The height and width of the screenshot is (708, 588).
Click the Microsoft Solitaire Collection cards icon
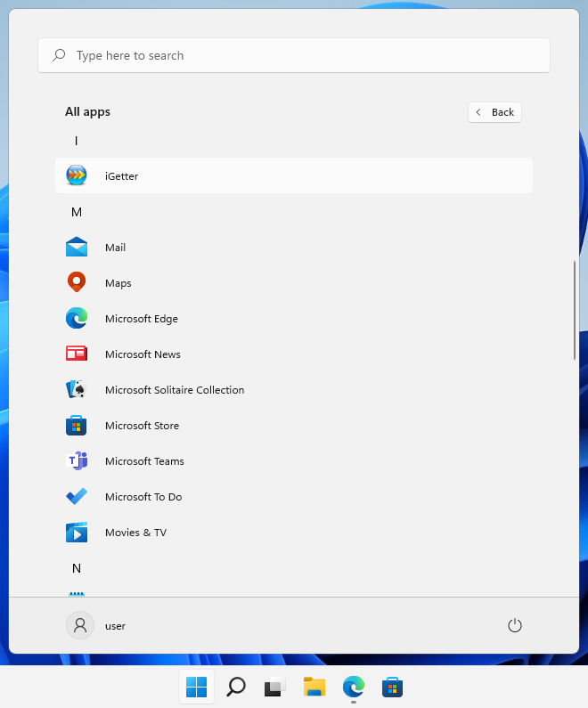pyautogui.click(x=77, y=389)
